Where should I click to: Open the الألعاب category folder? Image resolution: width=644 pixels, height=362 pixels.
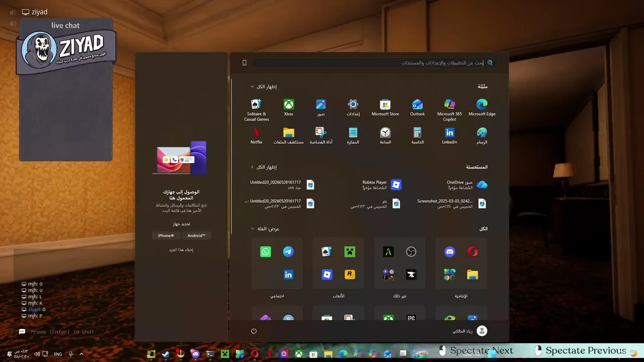pyautogui.click(x=338, y=263)
